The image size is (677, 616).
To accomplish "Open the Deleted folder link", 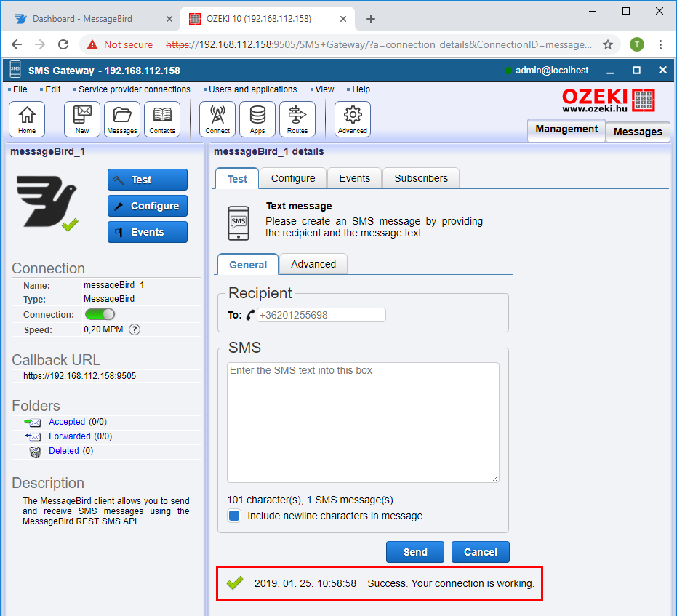I will (x=64, y=451).
